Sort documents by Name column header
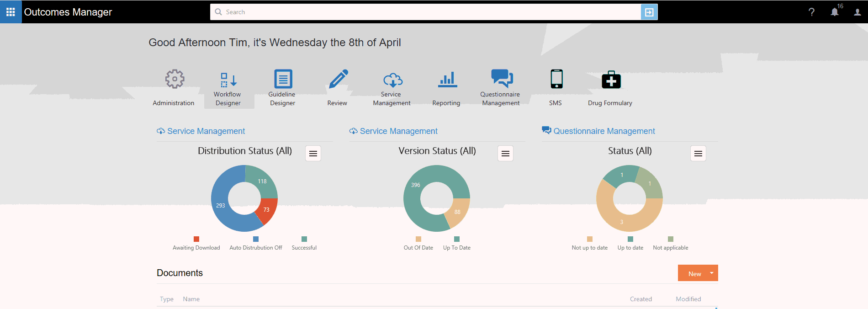 (191, 299)
